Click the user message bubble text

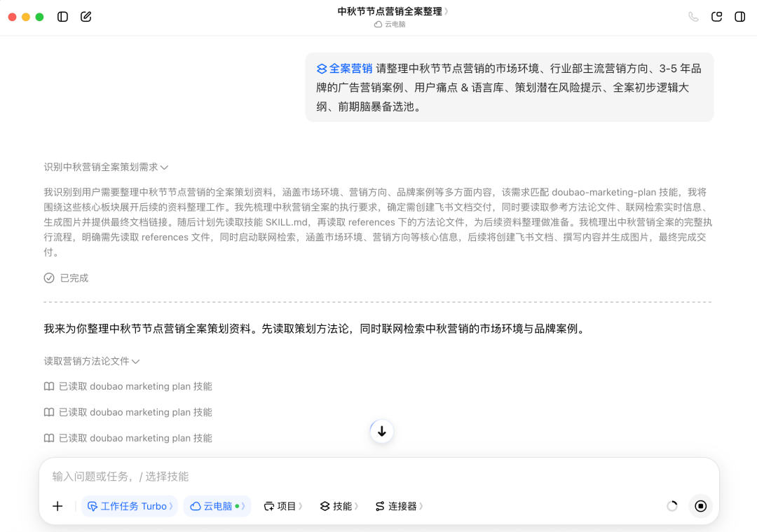click(510, 88)
